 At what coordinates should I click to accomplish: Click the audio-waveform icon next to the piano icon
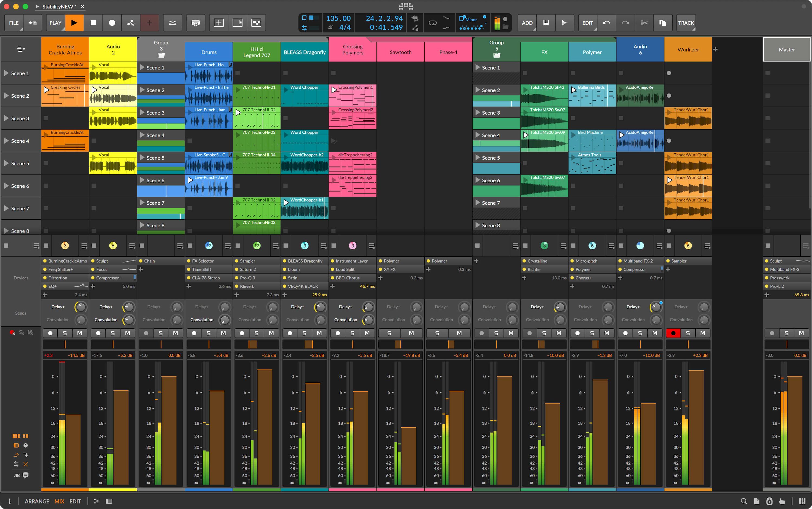click(x=565, y=22)
